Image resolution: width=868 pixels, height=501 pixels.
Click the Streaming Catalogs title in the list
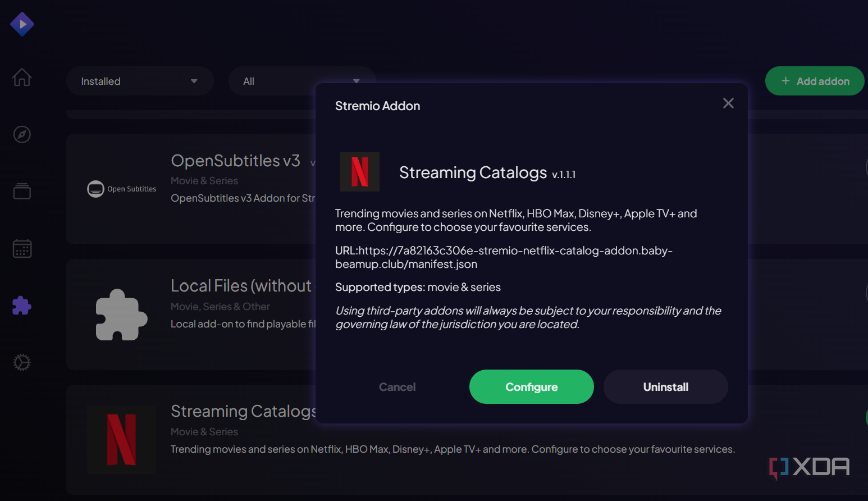point(243,411)
